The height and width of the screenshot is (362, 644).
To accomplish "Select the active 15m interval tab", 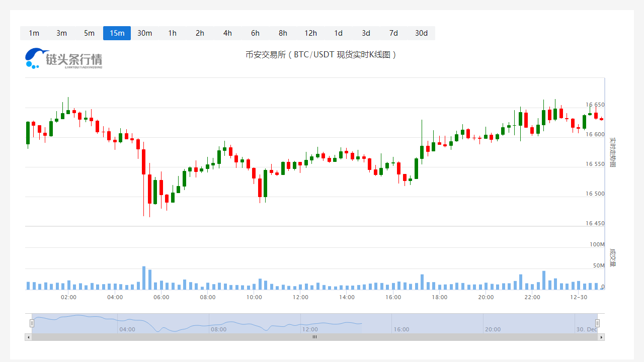I will [117, 33].
